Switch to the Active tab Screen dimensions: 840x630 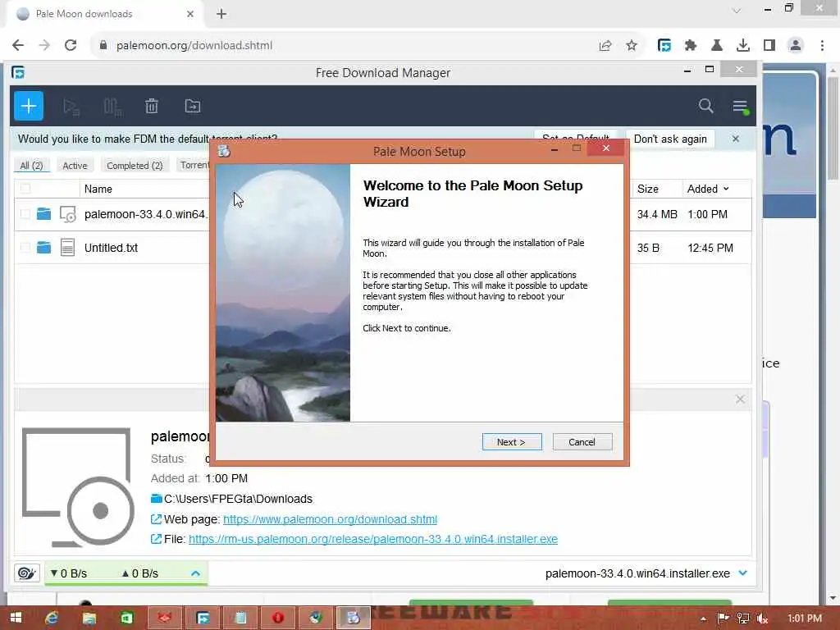coord(75,166)
